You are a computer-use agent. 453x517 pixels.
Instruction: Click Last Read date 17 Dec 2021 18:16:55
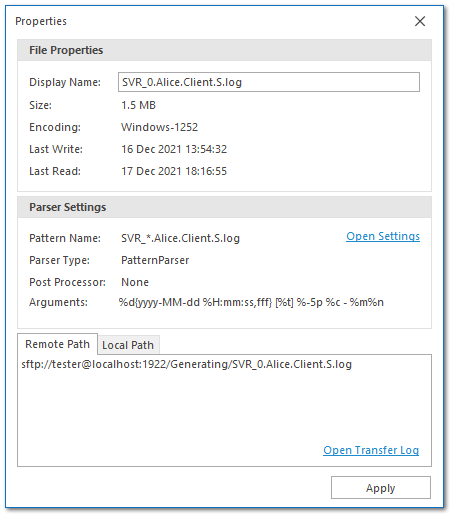(174, 171)
